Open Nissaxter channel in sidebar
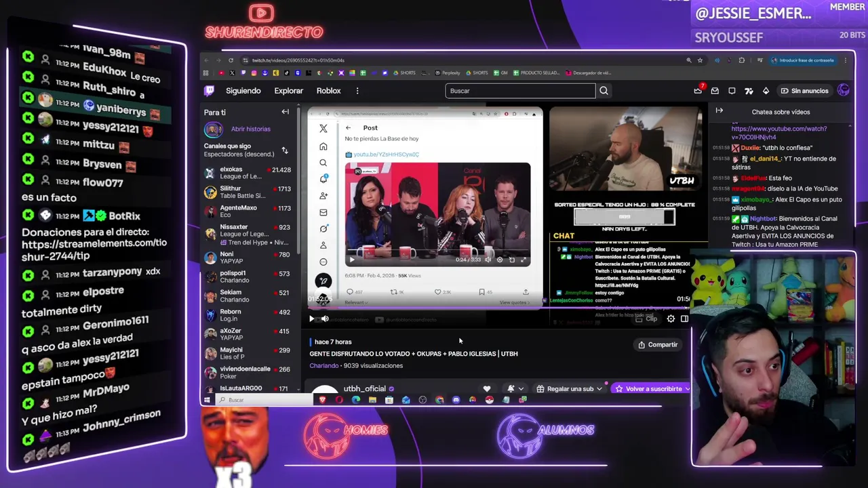Screen dimensions: 868x488 (x=248, y=235)
